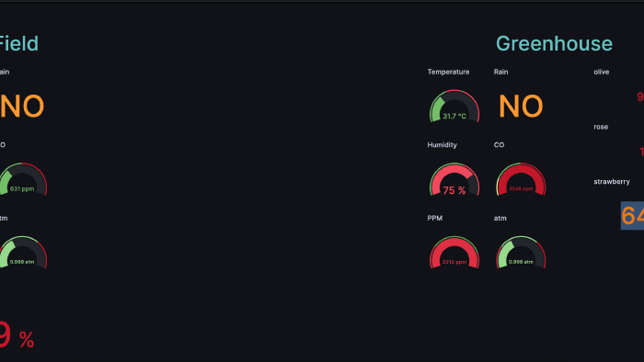The height and width of the screenshot is (362, 644).
Task: Open the Greenhouse CO panel title
Action: coord(499,145)
